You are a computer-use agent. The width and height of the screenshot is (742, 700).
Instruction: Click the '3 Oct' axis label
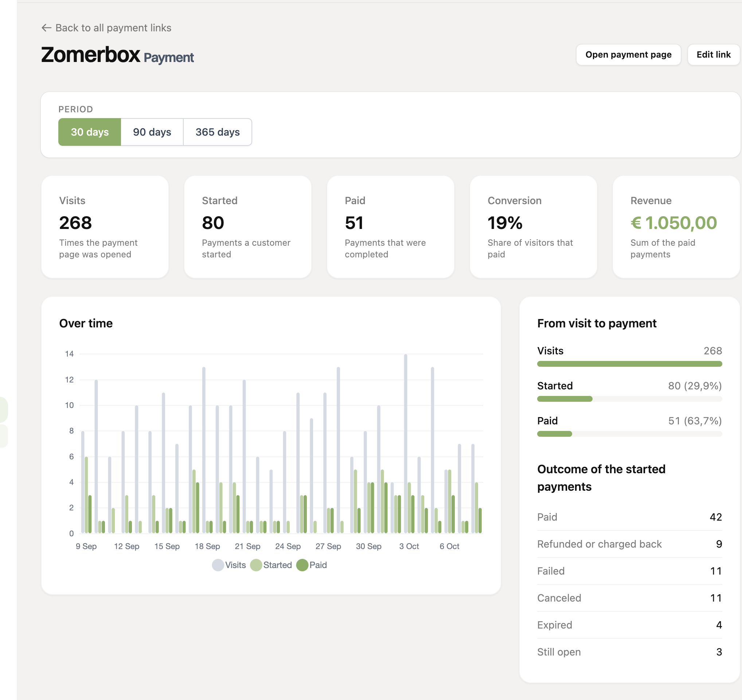click(x=409, y=546)
